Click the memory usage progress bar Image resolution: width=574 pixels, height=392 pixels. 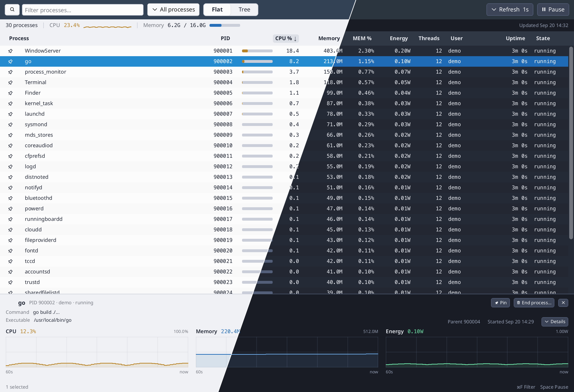point(225,25)
